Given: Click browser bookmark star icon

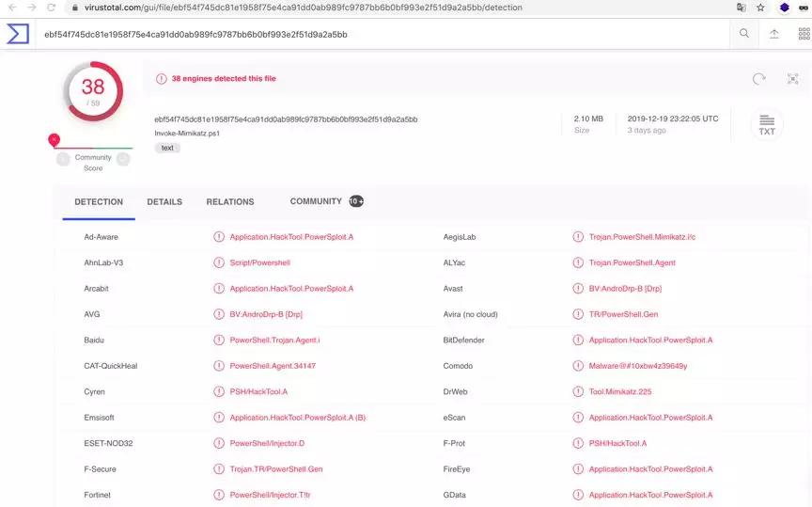Looking at the screenshot, I should click(760, 8).
